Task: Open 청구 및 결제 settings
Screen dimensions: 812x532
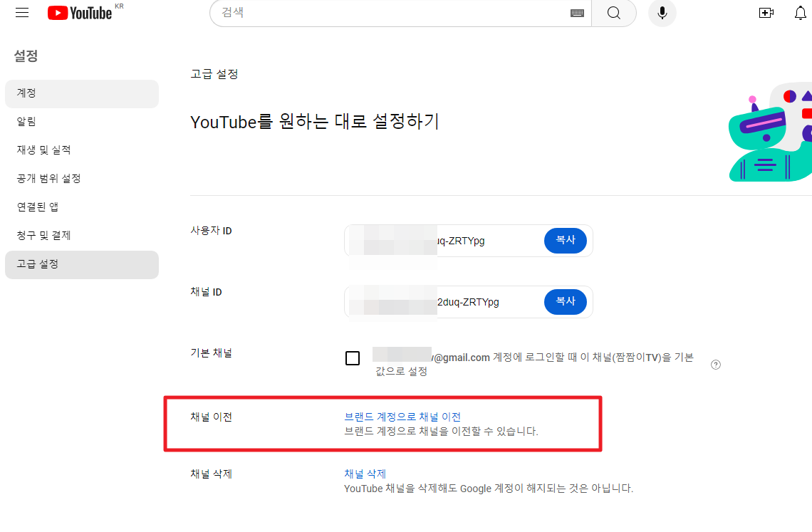Action: point(82,236)
